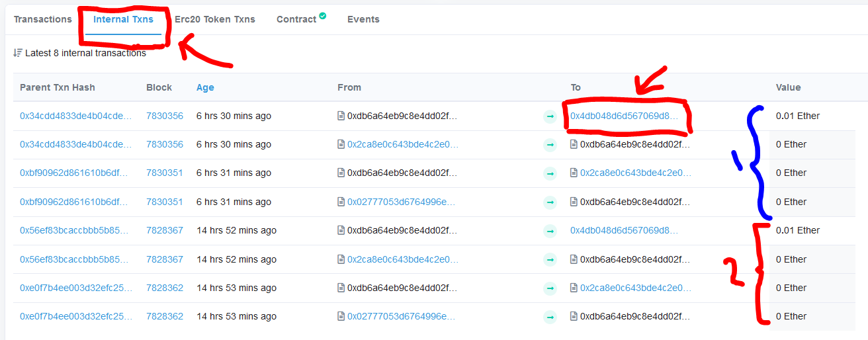This screenshot has height=340, width=868.
Task: Open From address 0x02777053d6764996e in block 7828362
Action: click(402, 316)
